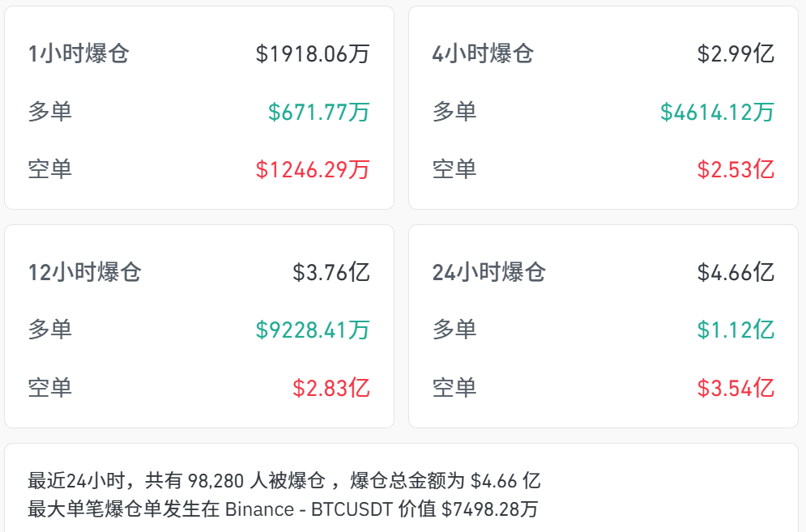
Task: Click the 98,280 liquidated traders count
Action: click(216, 481)
